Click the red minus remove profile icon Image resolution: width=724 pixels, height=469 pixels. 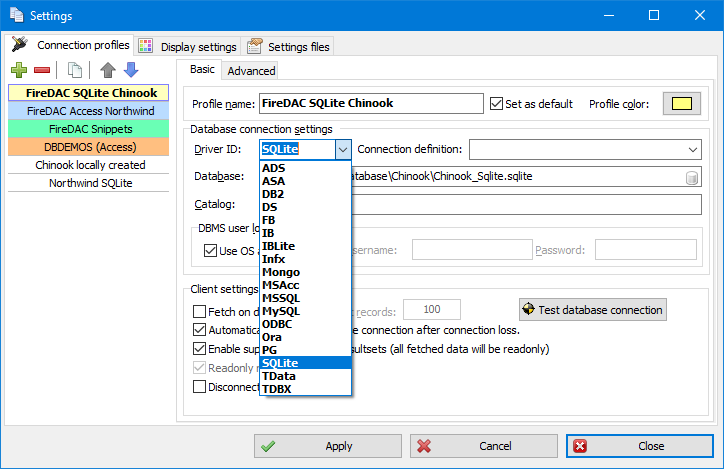point(42,70)
